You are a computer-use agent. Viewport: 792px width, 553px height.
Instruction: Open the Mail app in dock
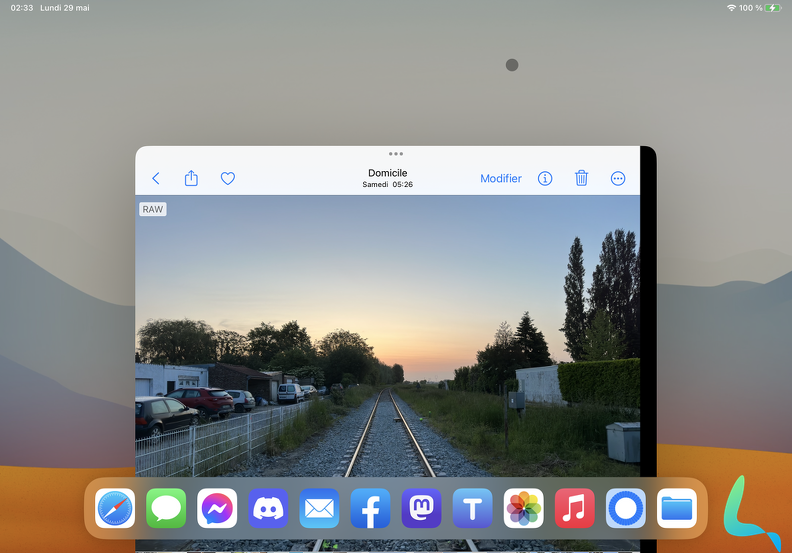(x=319, y=508)
